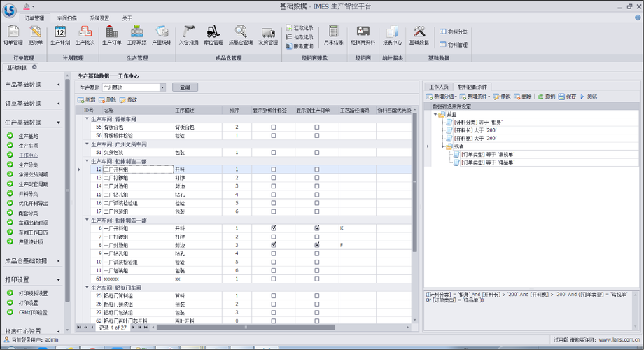Click 保存 save icon in conditions toolbar

pos(568,97)
